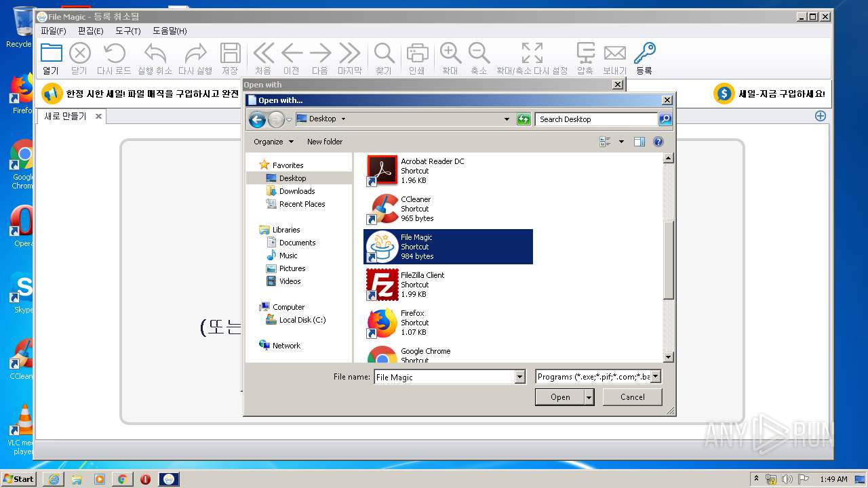Viewport: 868px width, 488px height.
Task: Click the search magnifier in Search Desktop box
Action: click(x=665, y=119)
